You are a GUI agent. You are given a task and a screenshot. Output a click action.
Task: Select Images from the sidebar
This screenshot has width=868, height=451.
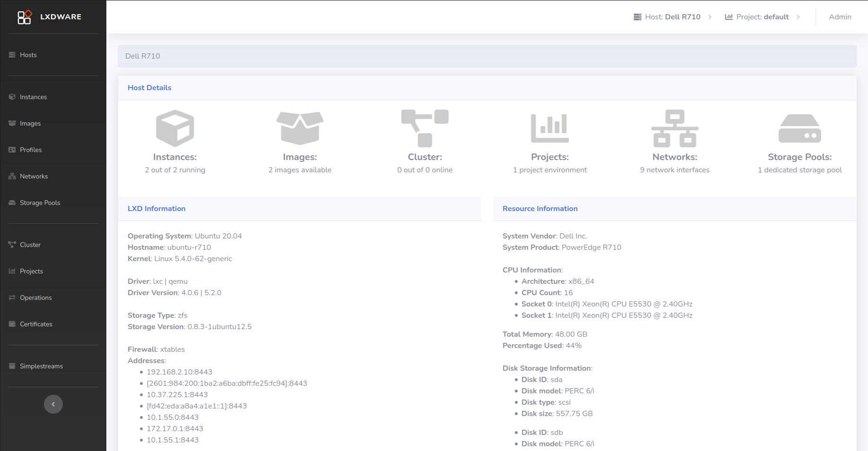click(x=30, y=123)
